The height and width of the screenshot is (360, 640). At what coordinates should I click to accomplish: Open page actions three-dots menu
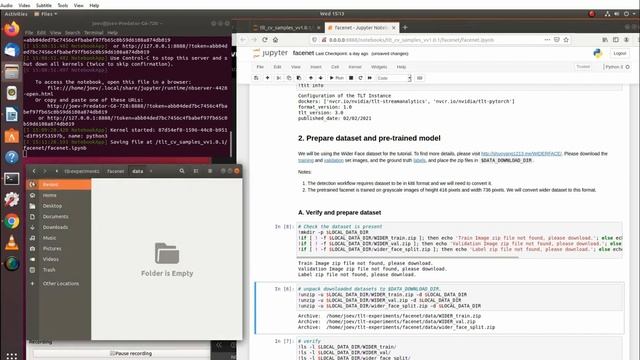tap(547, 40)
